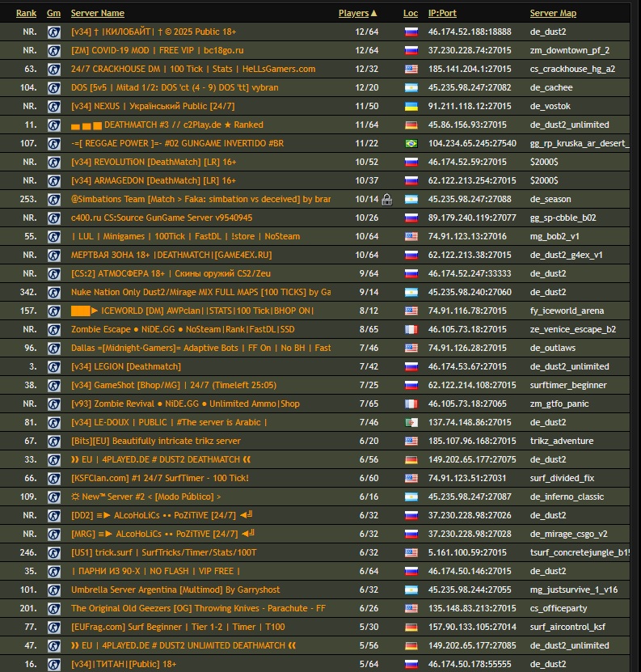Open [v34] КИЛОБАЙТ 2025 Public 18+ server
This screenshot has height=672, width=641.
(x=154, y=32)
